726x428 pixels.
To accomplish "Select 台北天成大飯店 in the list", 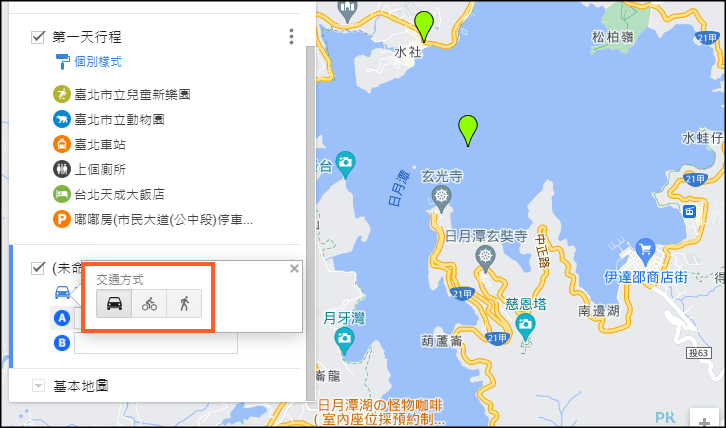I will 119,195.
